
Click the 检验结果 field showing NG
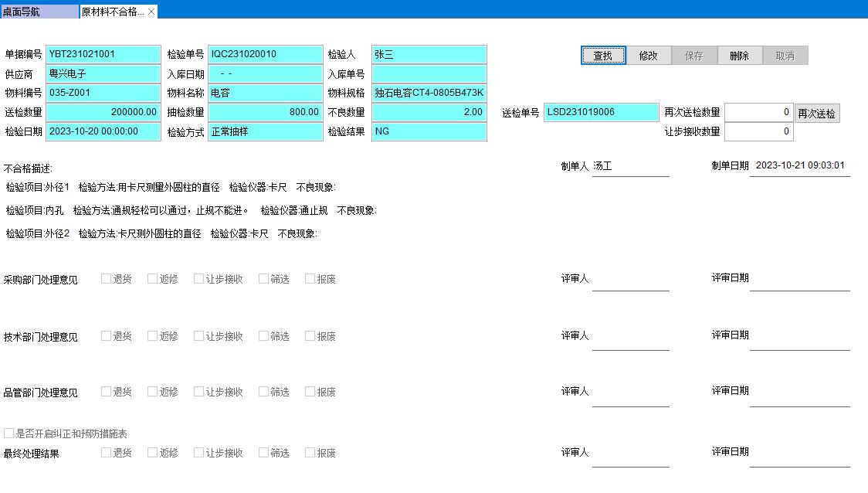point(429,131)
